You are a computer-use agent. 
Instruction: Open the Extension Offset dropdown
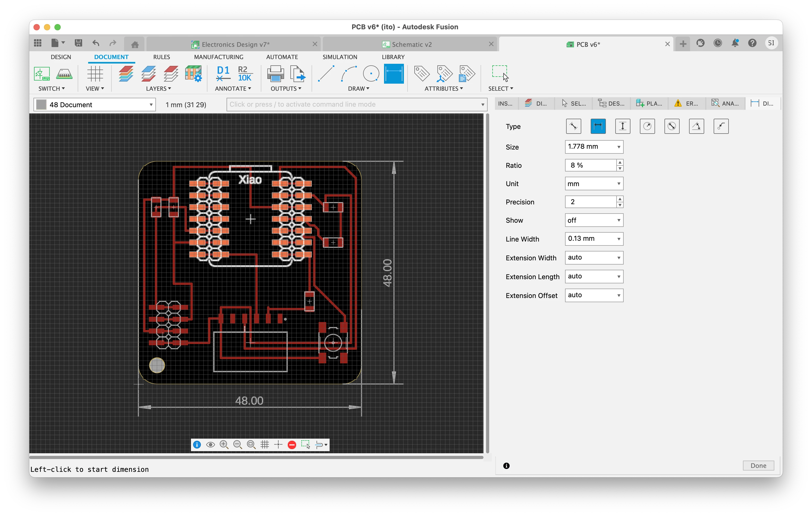(x=594, y=295)
